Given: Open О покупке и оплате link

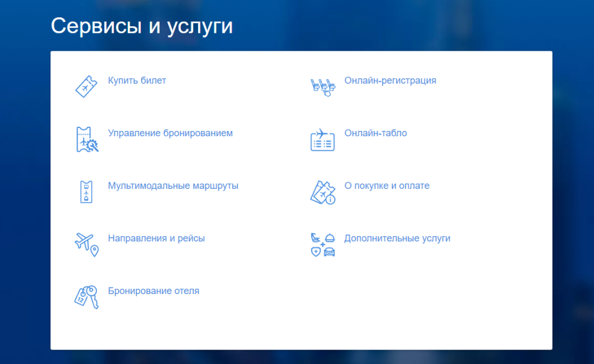Looking at the screenshot, I should tap(387, 186).
